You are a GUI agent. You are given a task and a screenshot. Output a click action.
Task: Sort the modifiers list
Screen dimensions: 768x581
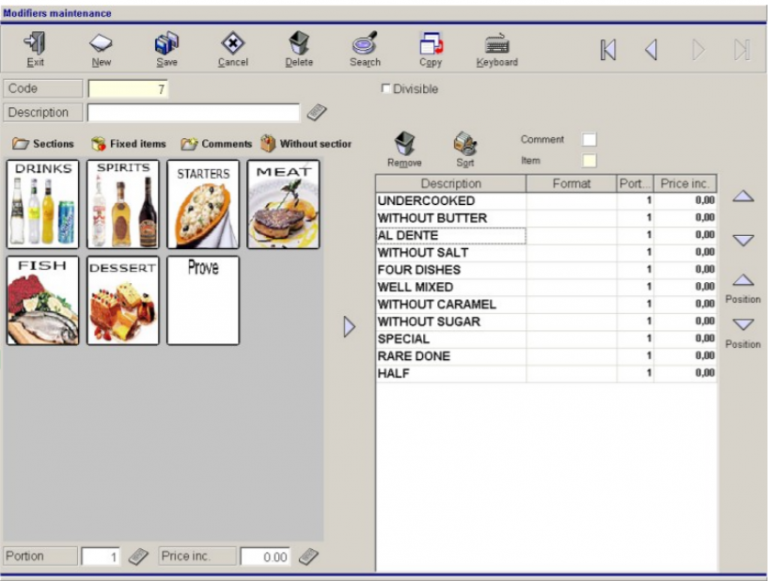[x=464, y=149]
